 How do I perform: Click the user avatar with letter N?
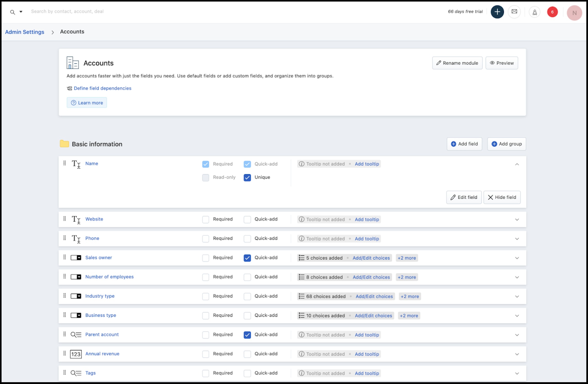coord(574,13)
